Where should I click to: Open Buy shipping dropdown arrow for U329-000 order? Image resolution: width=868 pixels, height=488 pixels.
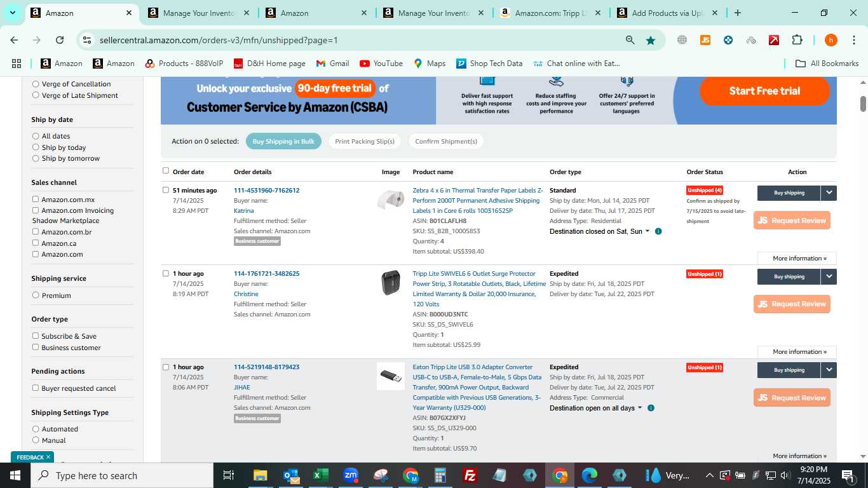(829, 370)
